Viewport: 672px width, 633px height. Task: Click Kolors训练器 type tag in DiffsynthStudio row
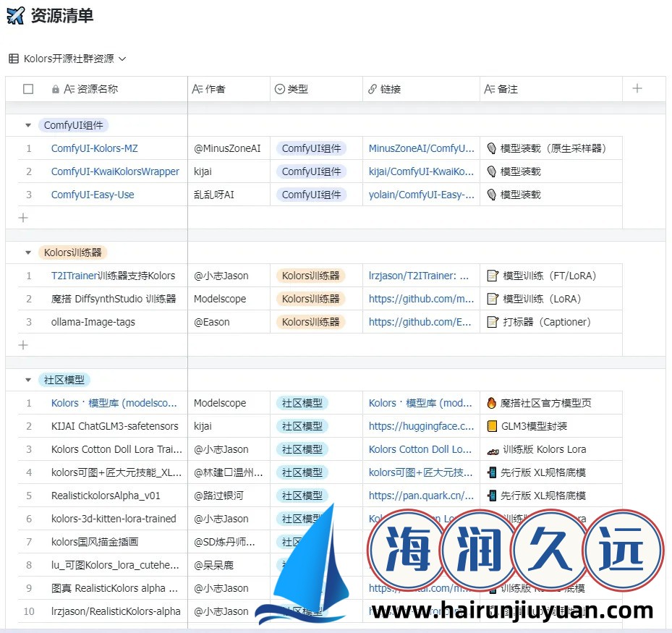(310, 299)
